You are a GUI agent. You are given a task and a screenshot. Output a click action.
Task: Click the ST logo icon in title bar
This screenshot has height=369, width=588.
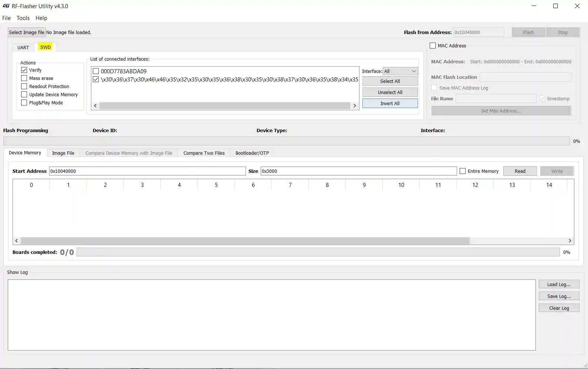(x=6, y=6)
